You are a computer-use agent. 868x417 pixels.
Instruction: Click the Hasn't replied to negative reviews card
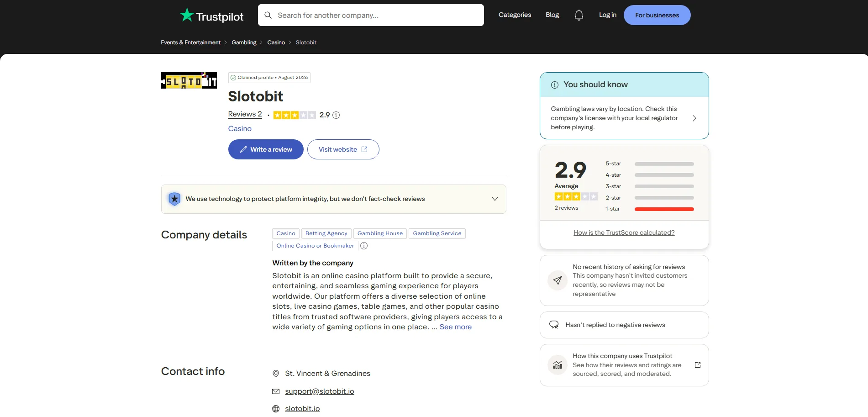(624, 325)
